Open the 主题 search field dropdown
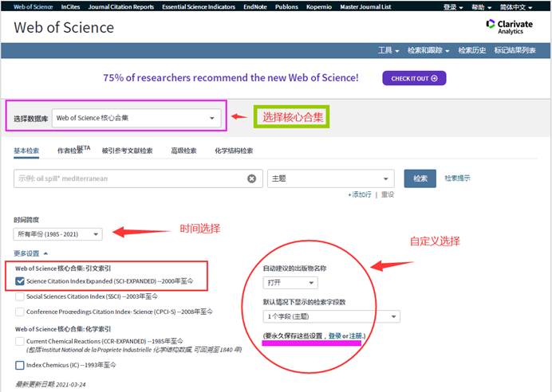The height and width of the screenshot is (392, 552). click(330, 178)
